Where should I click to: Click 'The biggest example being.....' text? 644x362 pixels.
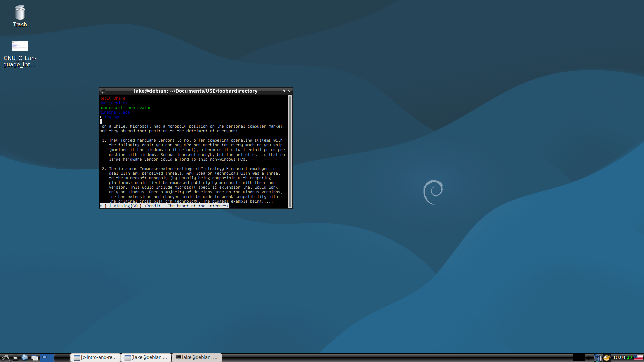pyautogui.click(x=238, y=201)
